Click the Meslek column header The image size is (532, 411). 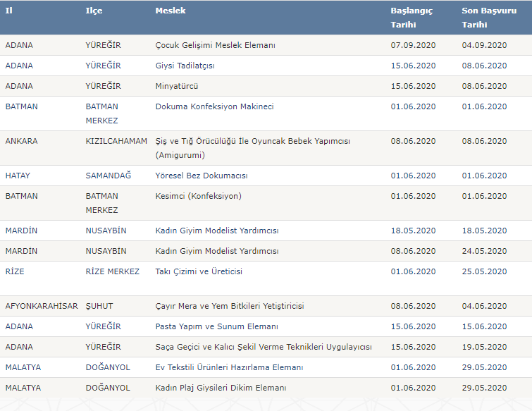coord(171,11)
